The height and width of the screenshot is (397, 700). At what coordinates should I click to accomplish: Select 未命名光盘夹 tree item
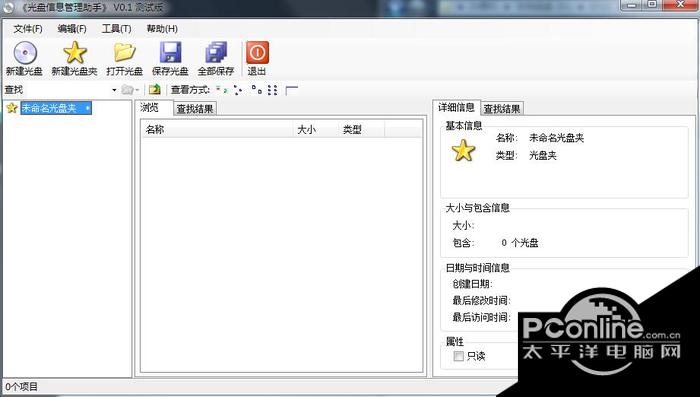click(56, 108)
